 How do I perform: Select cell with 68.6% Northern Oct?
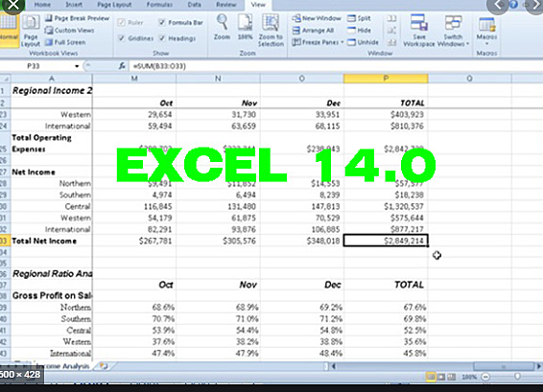(134, 308)
